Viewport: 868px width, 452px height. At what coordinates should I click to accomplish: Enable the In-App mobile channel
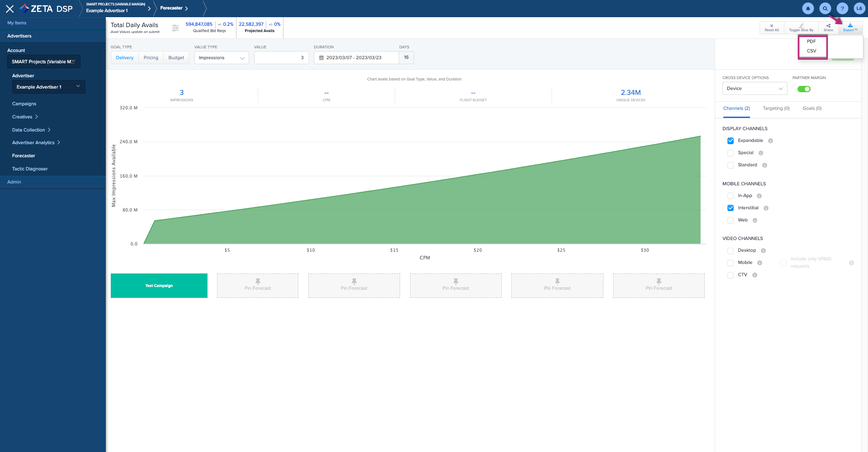(x=731, y=196)
